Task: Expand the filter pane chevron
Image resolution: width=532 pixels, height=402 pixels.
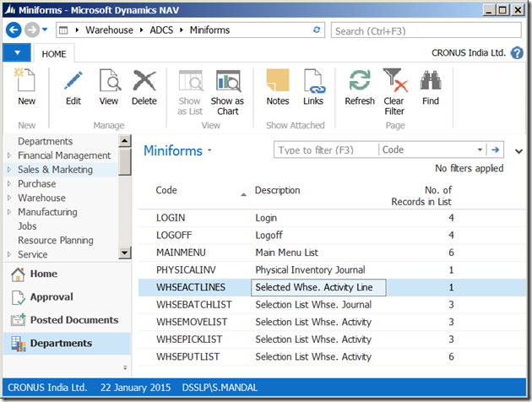Action: pyautogui.click(x=518, y=151)
